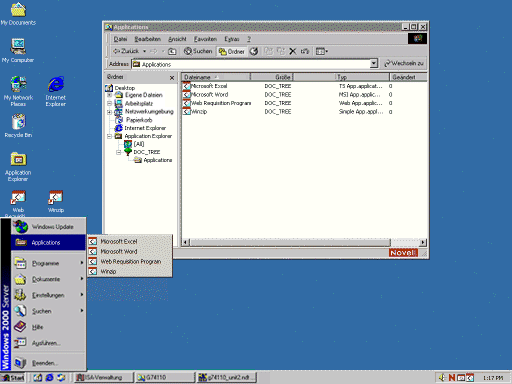Click the Start button on taskbar
Viewport: 512px width, 384px height.
tap(13, 378)
